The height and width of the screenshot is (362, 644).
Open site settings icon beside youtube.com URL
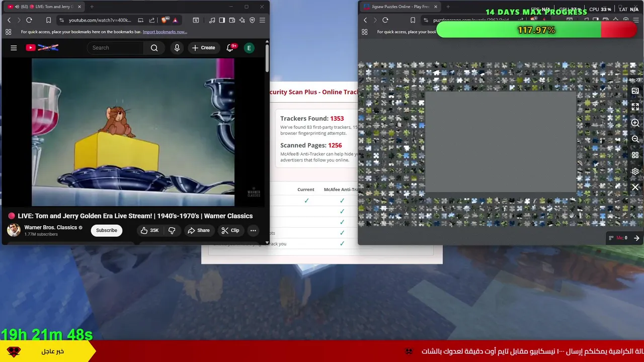pos(61,20)
